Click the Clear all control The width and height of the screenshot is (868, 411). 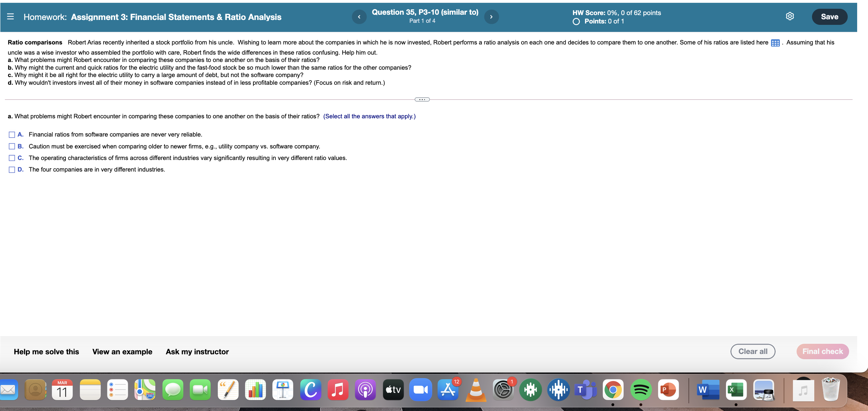753,351
